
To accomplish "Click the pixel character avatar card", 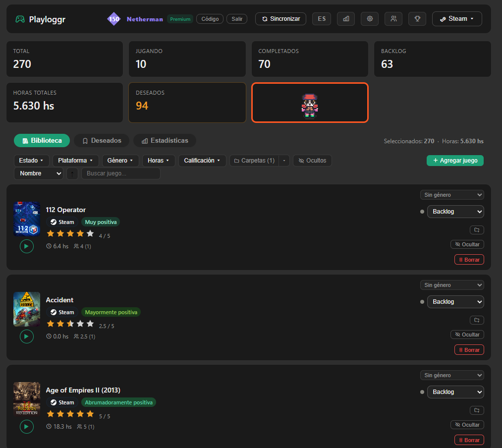I will tap(310, 103).
